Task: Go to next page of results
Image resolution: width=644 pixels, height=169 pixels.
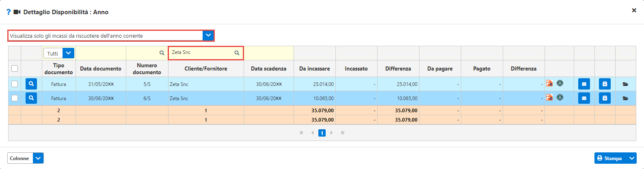Action: click(332, 133)
